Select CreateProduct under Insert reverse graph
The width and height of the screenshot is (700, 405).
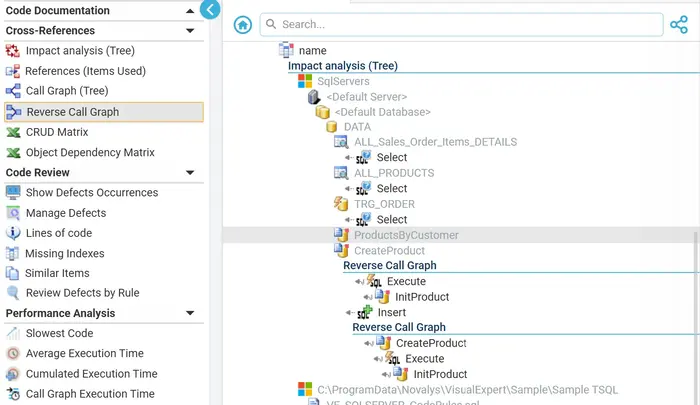tap(431, 343)
